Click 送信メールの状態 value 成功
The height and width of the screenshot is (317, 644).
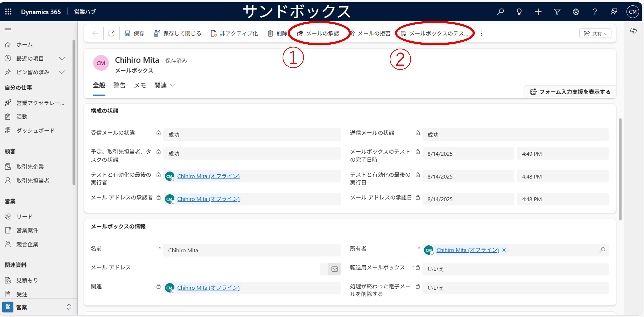(516, 135)
